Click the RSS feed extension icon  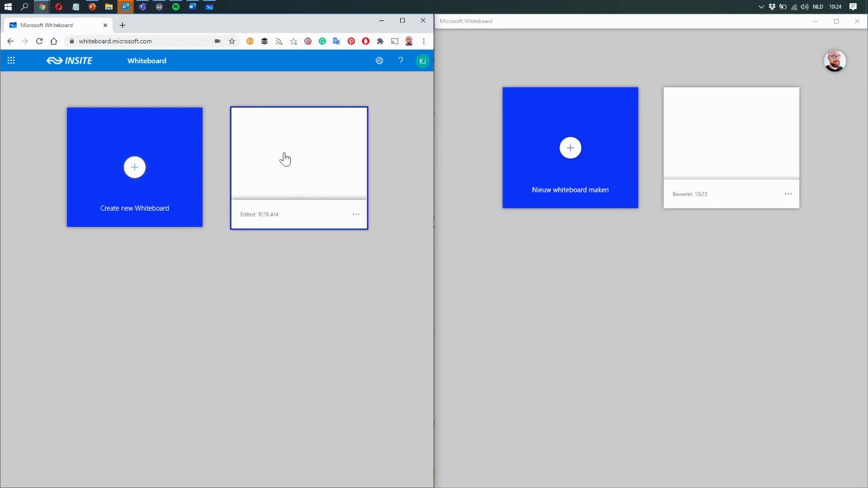[279, 41]
